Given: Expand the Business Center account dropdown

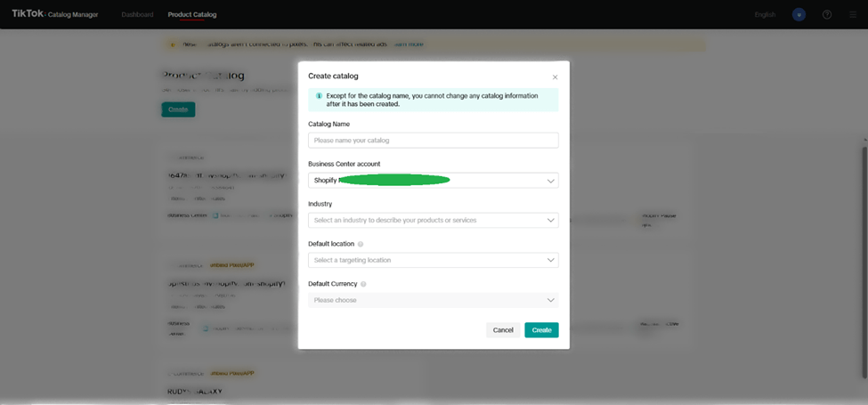Looking at the screenshot, I should click(433, 180).
